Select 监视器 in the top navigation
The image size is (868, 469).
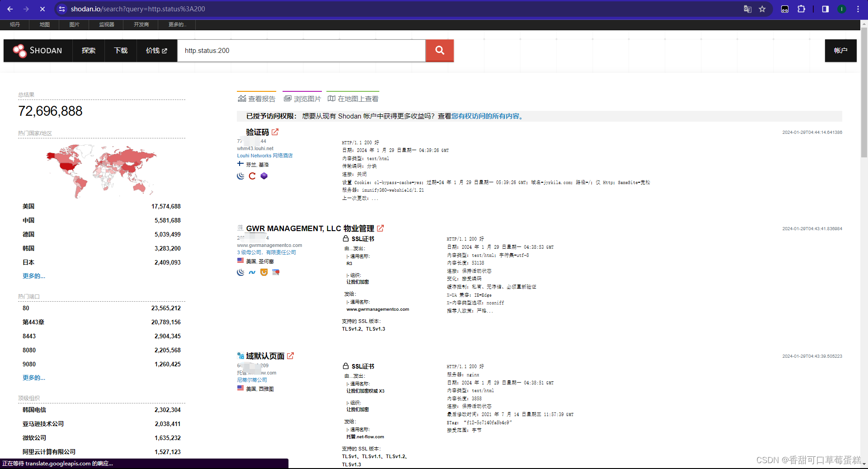tap(106, 25)
